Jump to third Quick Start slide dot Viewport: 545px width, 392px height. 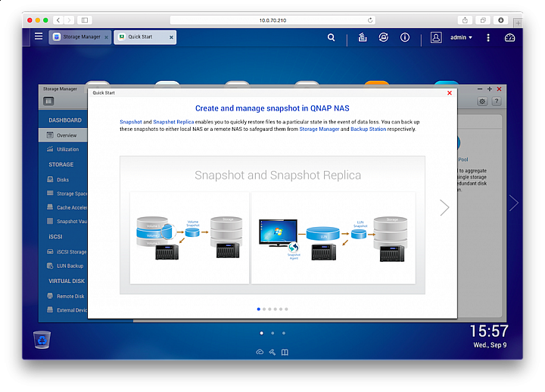pyautogui.click(x=269, y=309)
